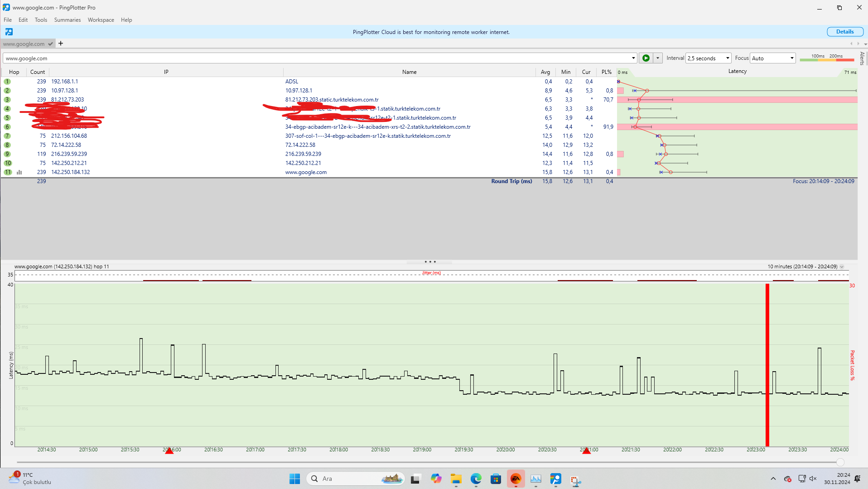The width and height of the screenshot is (868, 489).
Task: Open the Snipping Tool taskbar icon
Action: click(x=575, y=480)
